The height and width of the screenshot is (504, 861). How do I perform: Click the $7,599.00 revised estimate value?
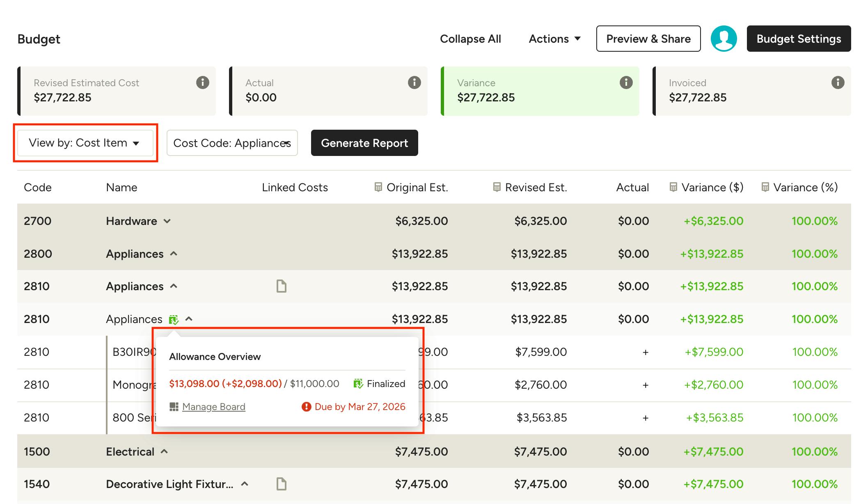(541, 352)
